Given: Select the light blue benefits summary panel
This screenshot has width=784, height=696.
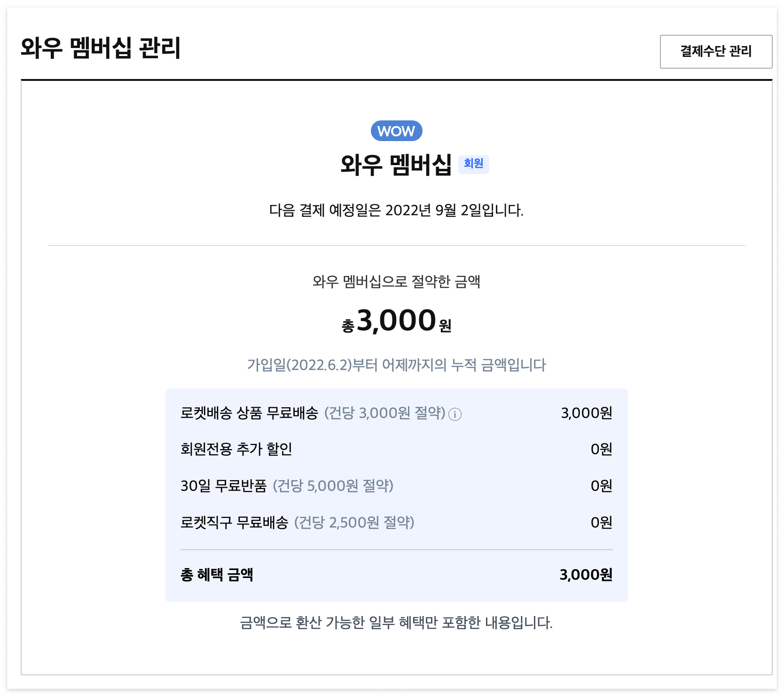Looking at the screenshot, I should coord(397,494).
